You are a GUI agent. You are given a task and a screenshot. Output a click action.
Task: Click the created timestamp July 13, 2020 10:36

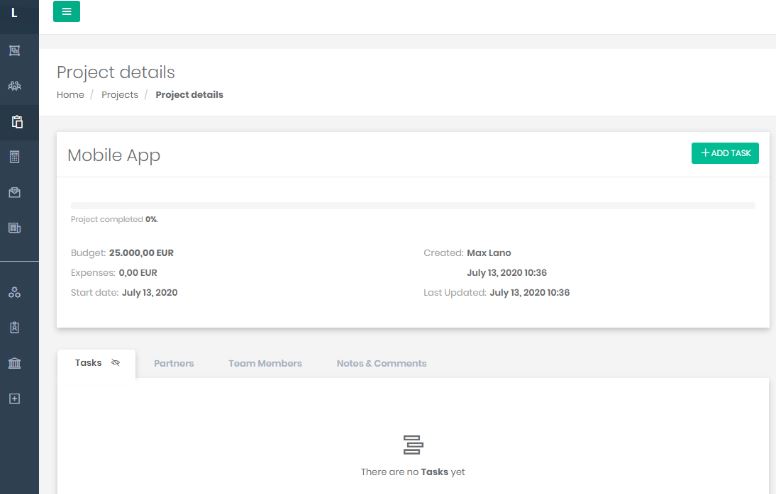(x=507, y=273)
